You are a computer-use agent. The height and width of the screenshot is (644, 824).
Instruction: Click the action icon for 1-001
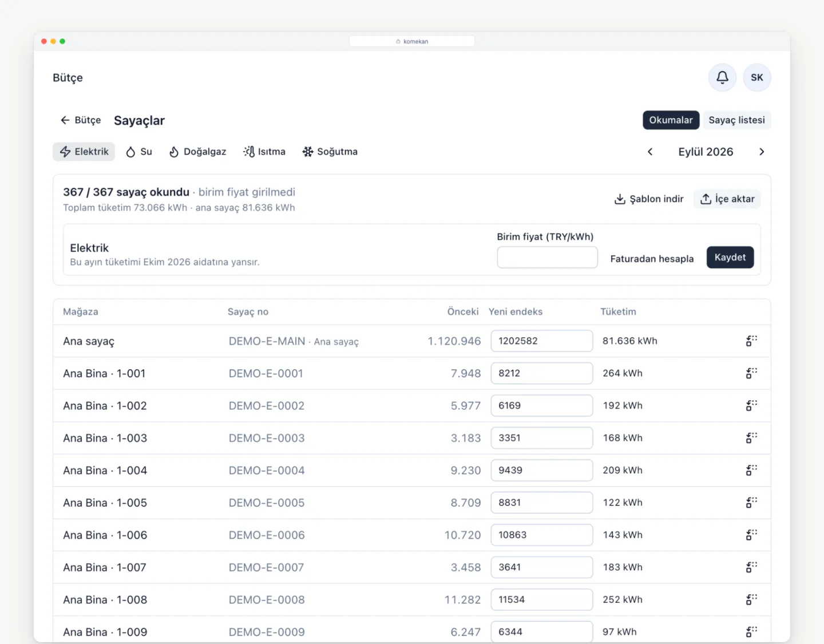(751, 373)
